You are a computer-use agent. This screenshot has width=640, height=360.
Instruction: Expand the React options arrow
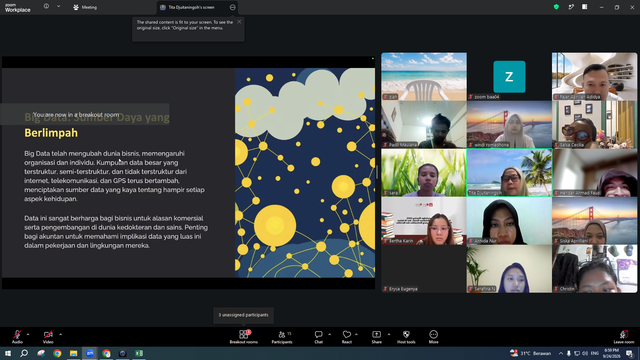pos(356,334)
